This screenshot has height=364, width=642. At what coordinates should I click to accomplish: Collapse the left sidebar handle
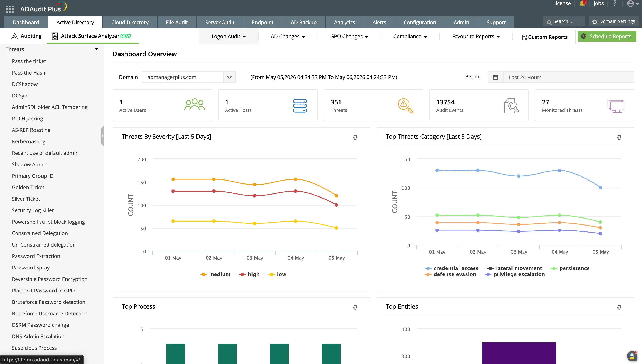click(x=102, y=136)
